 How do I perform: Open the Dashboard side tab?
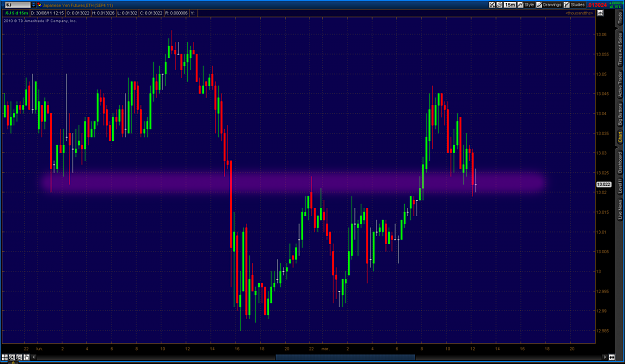coord(620,161)
